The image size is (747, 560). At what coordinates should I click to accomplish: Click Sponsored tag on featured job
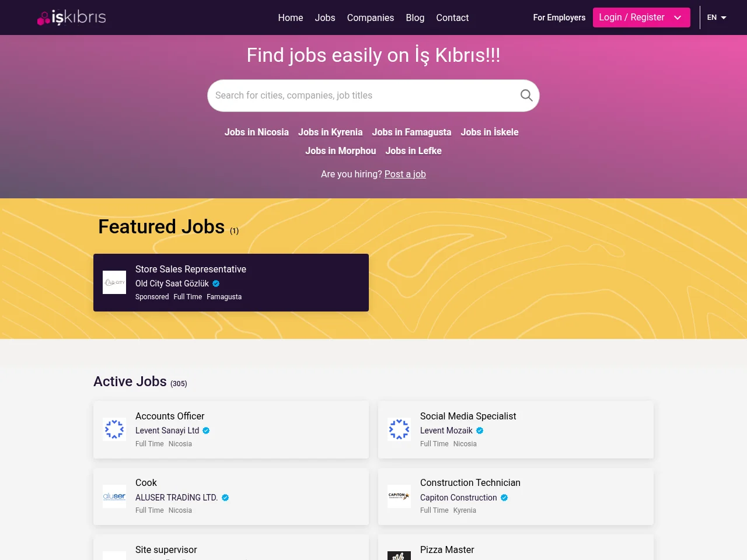coord(152,297)
